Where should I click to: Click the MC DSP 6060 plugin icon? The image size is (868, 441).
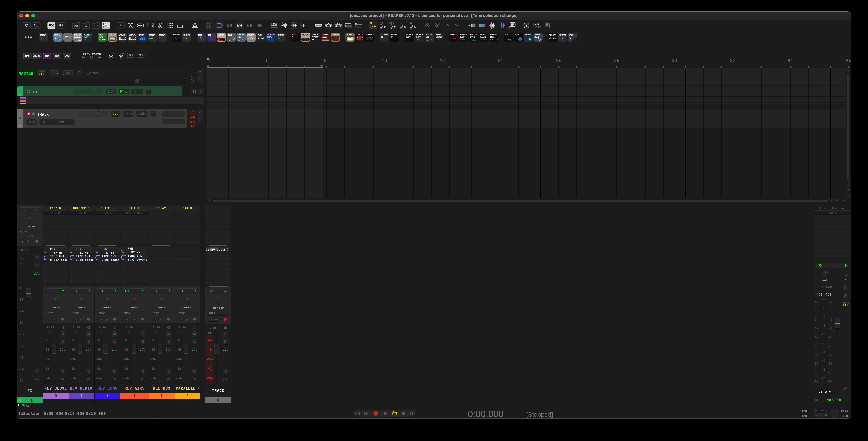click(x=102, y=37)
